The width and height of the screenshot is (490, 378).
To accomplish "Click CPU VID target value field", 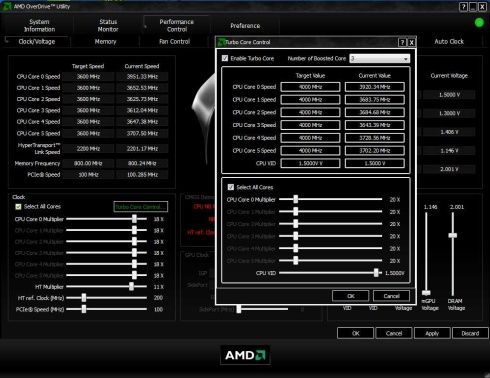I will pyautogui.click(x=310, y=163).
